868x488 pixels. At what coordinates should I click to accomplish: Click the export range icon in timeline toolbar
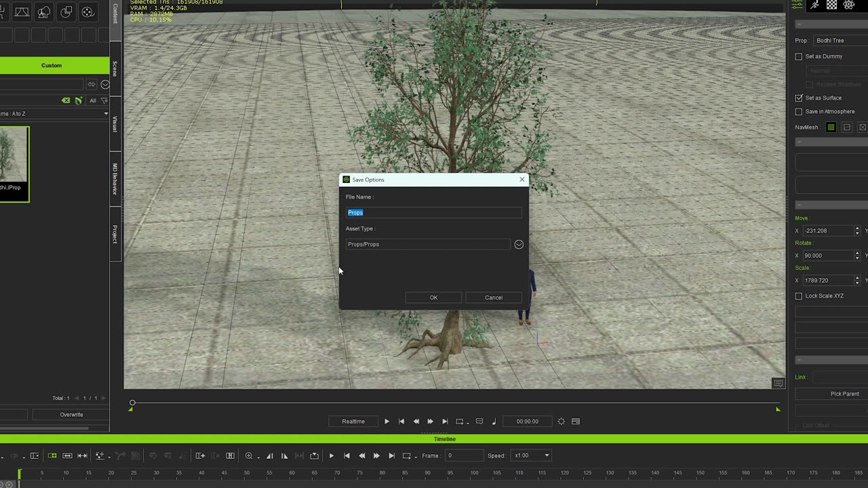314,455
